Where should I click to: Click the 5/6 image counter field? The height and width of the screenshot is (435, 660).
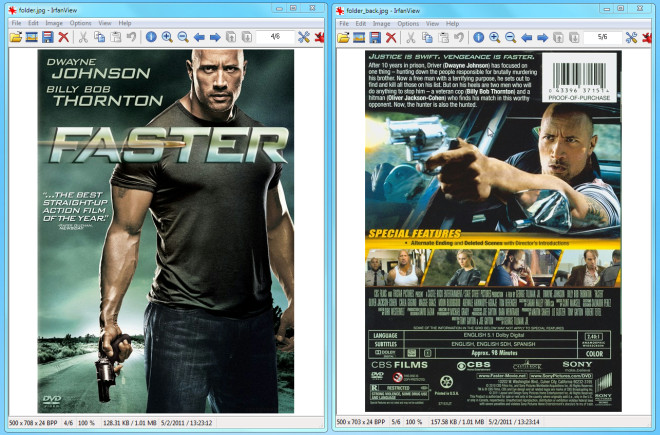click(603, 37)
